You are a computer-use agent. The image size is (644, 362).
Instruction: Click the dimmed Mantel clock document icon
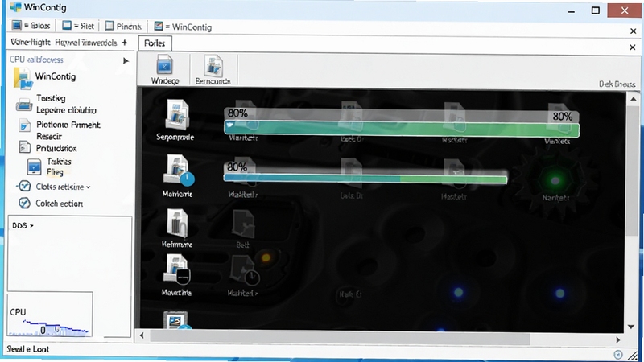[x=244, y=270]
